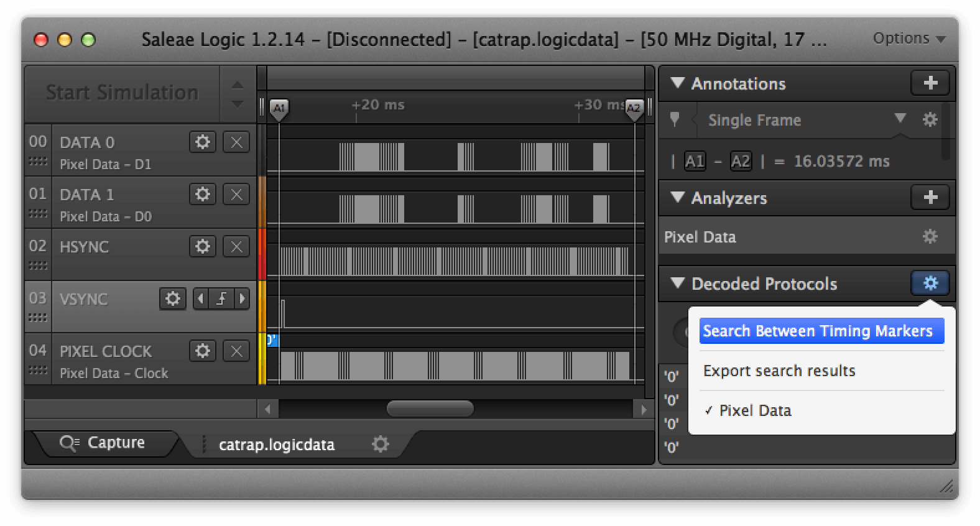
Task: Remove HSYNC channel with X button
Action: pyautogui.click(x=236, y=246)
